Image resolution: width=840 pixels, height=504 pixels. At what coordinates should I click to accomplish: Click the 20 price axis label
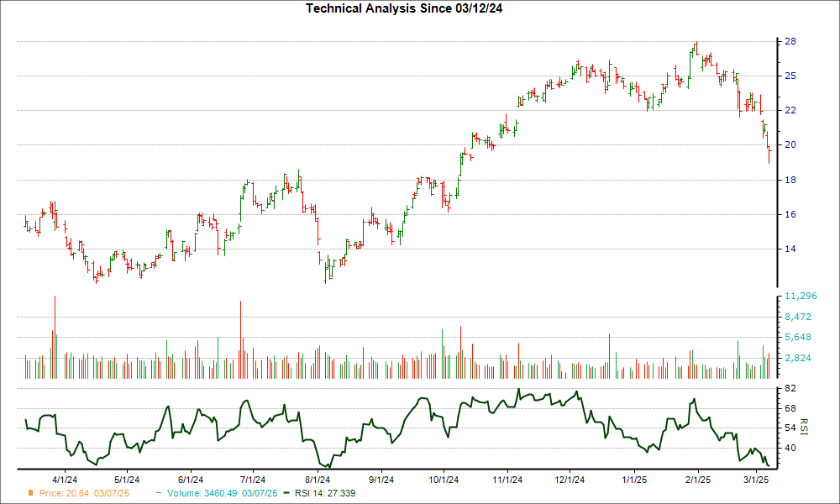pos(790,145)
